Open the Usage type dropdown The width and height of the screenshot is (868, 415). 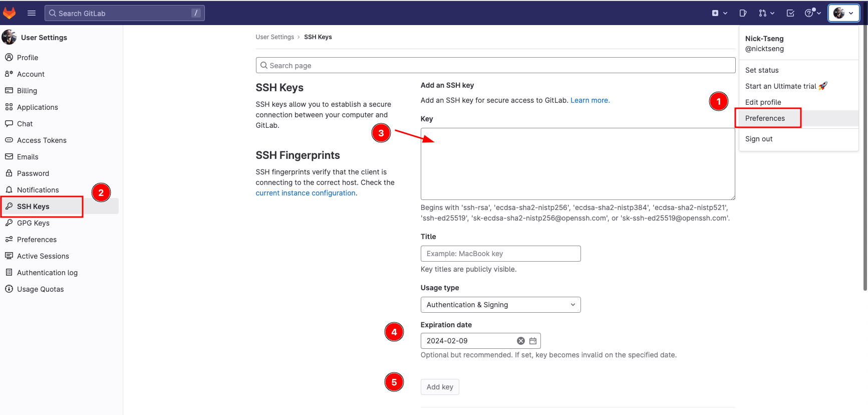pyautogui.click(x=500, y=305)
